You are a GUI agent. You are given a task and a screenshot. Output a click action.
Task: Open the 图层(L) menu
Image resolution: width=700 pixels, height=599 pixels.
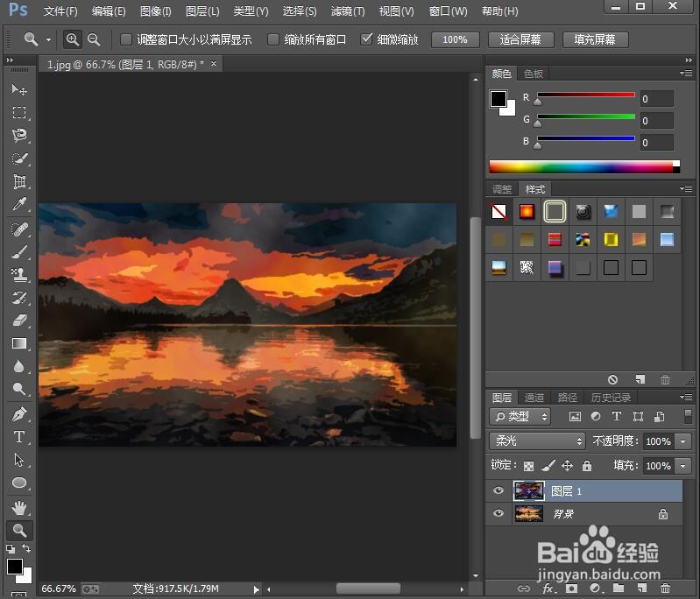click(202, 11)
